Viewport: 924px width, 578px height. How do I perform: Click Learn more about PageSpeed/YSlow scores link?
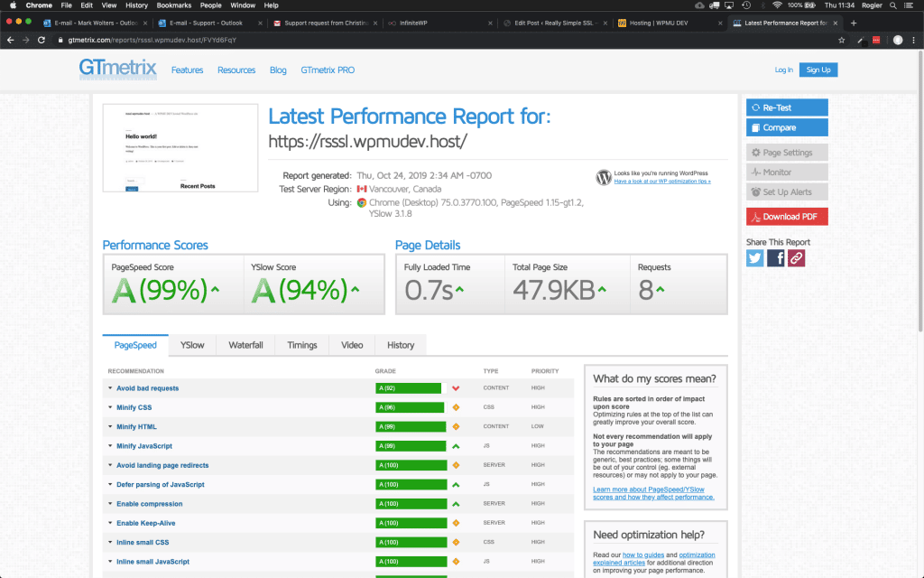(653, 493)
